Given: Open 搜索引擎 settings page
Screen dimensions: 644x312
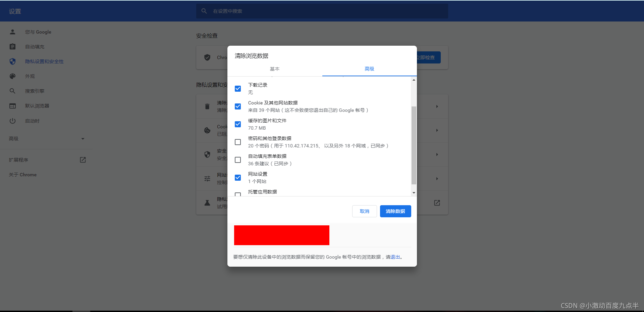Looking at the screenshot, I should [x=35, y=91].
